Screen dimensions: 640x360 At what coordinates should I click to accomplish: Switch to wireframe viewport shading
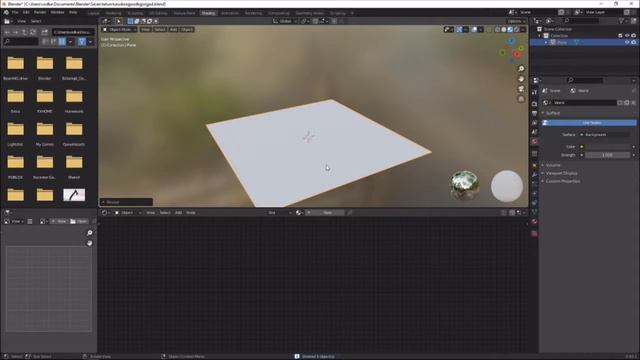pyautogui.click(x=497, y=29)
